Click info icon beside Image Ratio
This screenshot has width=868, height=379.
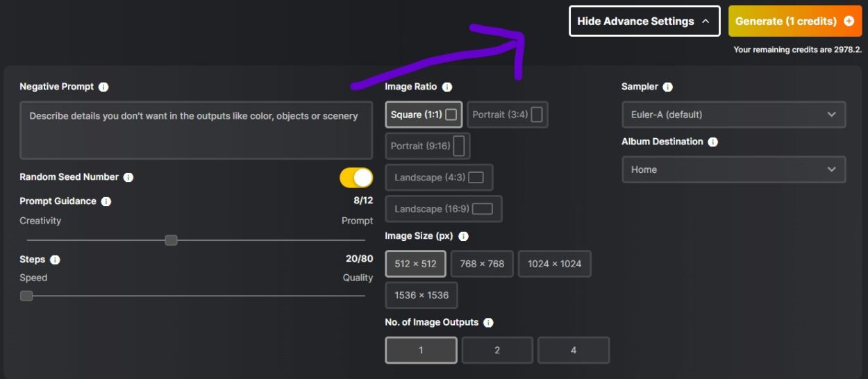click(x=447, y=87)
